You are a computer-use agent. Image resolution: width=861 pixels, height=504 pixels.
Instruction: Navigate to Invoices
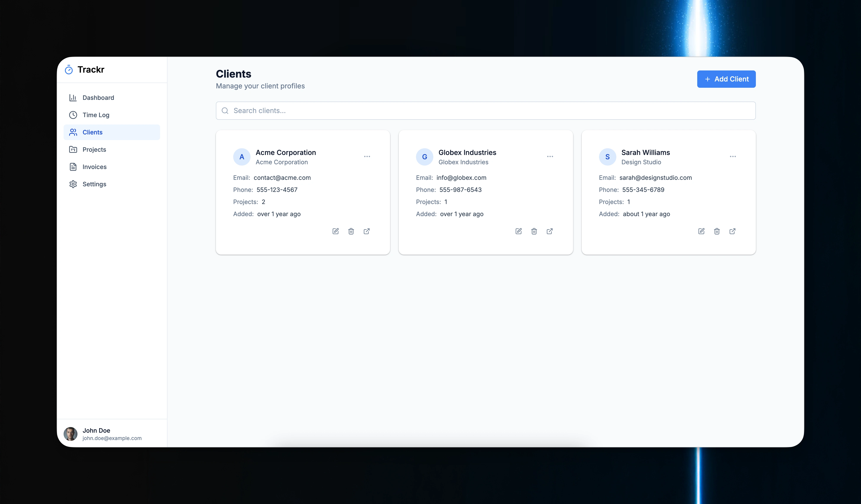click(x=112, y=167)
